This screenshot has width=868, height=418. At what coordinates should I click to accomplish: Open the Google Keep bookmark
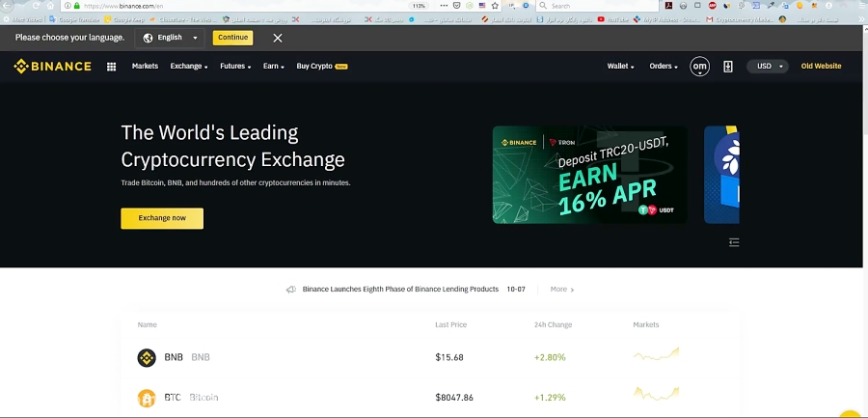pos(124,19)
